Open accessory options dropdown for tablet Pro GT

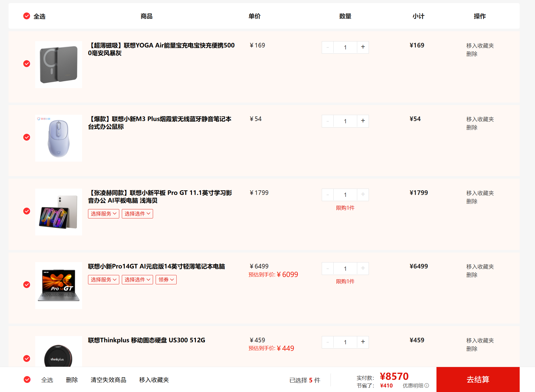click(x=137, y=214)
